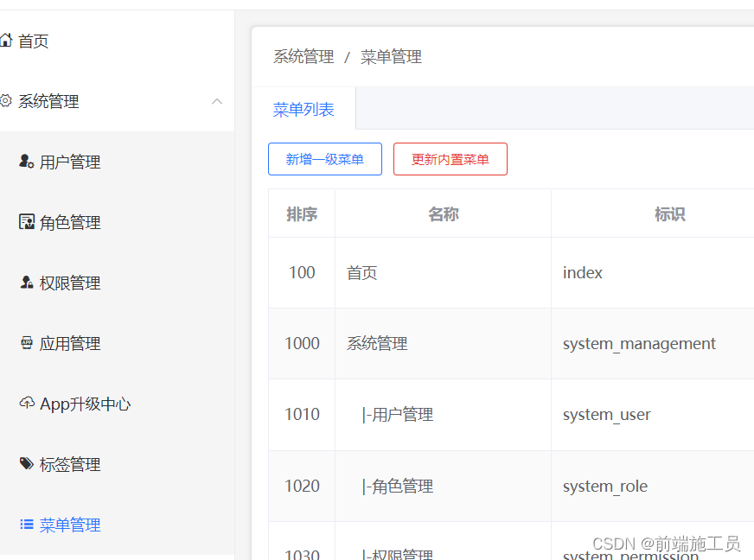Click the list icon beside 菜单管理

pos(26,525)
